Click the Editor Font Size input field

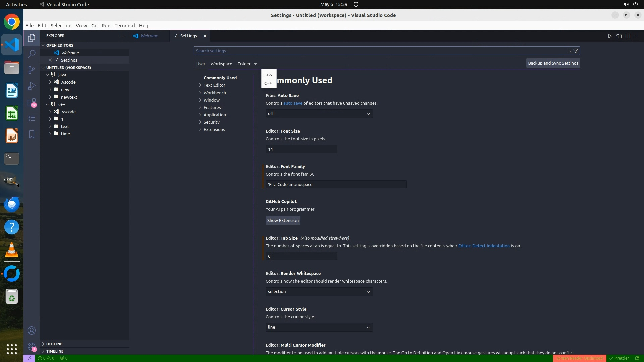301,149
